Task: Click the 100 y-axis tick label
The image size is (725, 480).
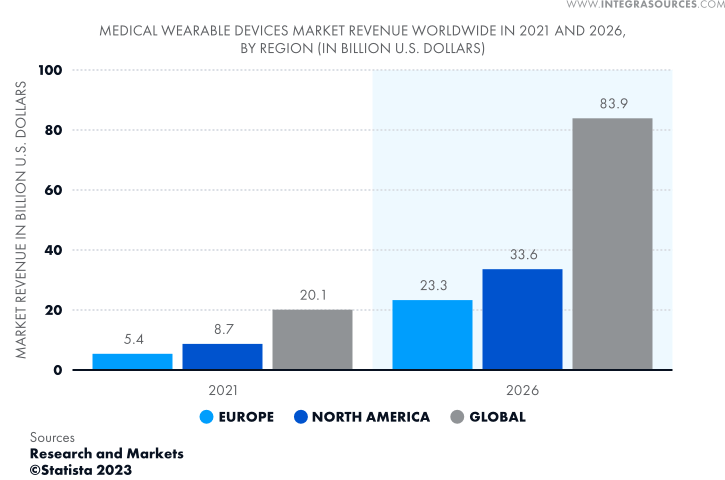Action: 50,70
